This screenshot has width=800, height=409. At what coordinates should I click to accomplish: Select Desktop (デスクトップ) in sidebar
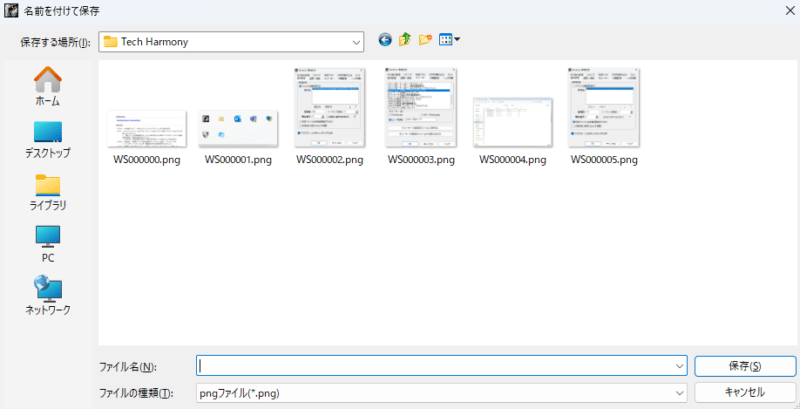(x=48, y=138)
